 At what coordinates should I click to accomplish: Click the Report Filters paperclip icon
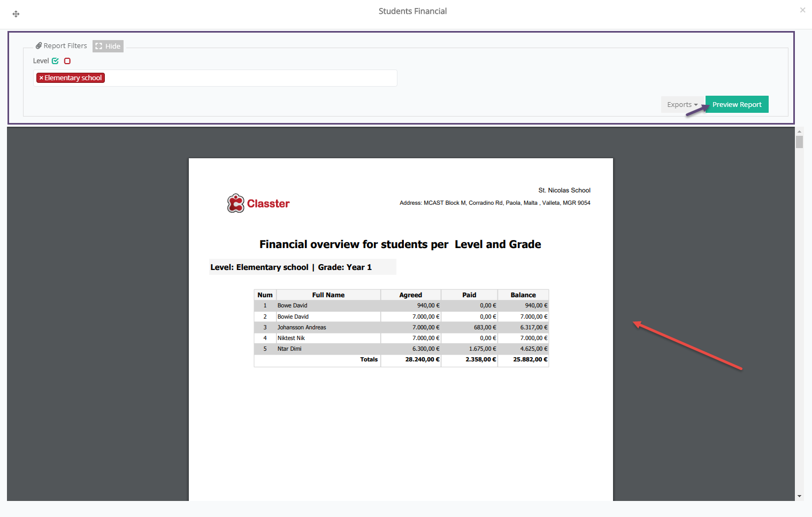tap(39, 46)
